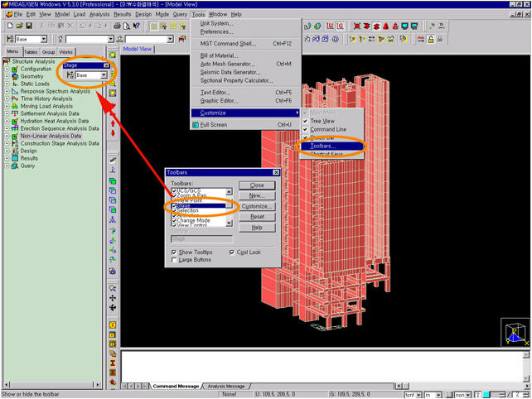Image resolution: width=532 pixels, height=399 pixels.
Task: Click the UCS 'U' toolbar icon
Action: 330,26
